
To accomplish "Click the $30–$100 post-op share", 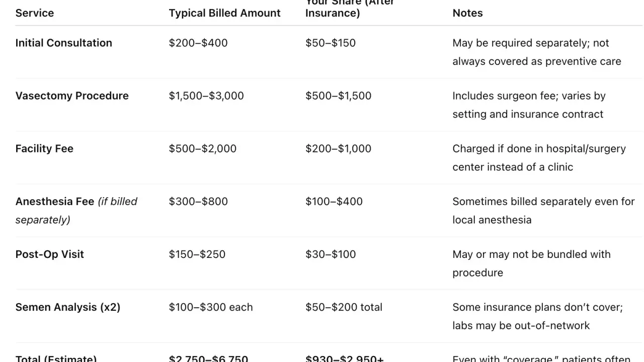I will (331, 254).
